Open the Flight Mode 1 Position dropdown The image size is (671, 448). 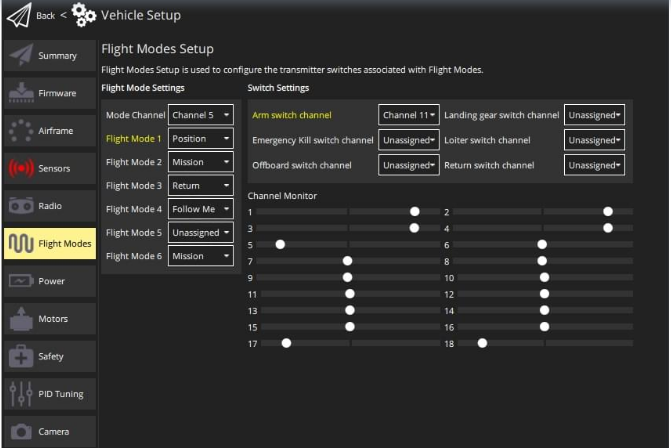200,139
